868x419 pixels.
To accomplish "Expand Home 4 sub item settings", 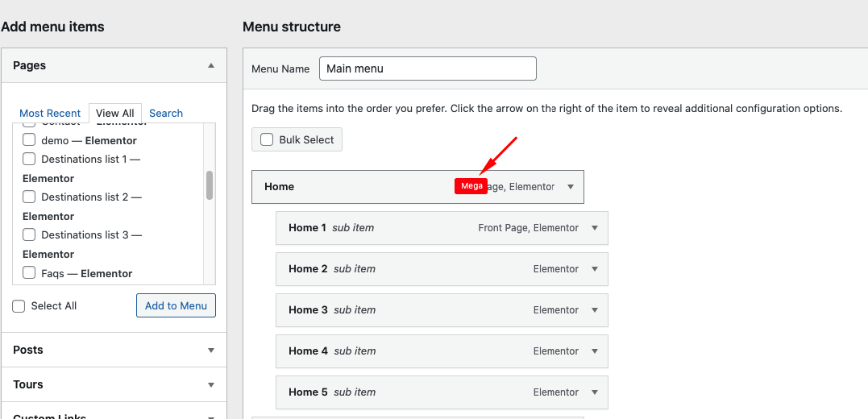I will point(595,351).
